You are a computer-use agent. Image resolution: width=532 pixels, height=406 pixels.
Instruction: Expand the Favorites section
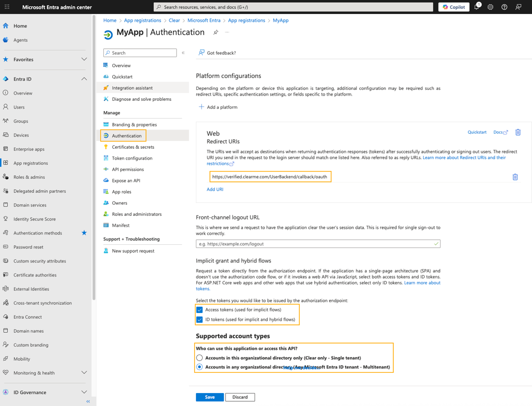tap(84, 59)
